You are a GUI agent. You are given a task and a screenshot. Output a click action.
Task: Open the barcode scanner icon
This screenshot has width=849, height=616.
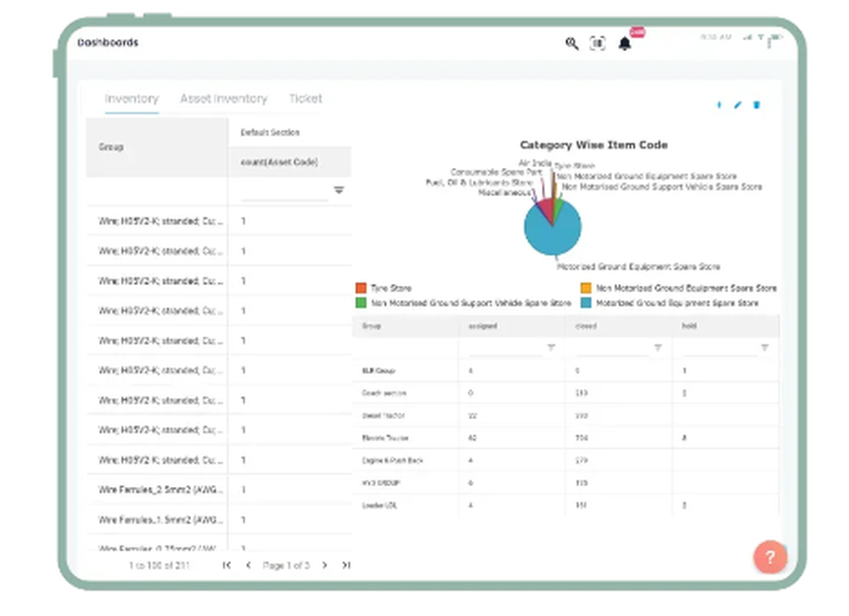[x=597, y=43]
